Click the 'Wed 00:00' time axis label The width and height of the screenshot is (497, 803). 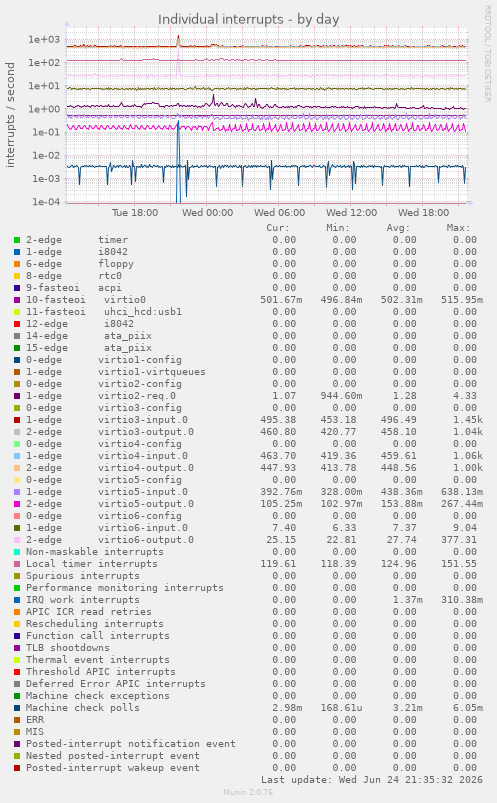coord(208,213)
